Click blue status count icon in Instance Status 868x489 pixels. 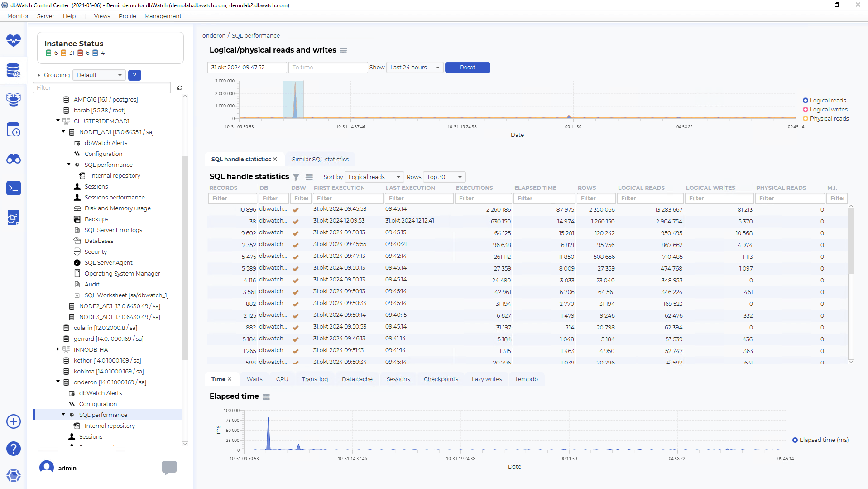click(x=95, y=53)
